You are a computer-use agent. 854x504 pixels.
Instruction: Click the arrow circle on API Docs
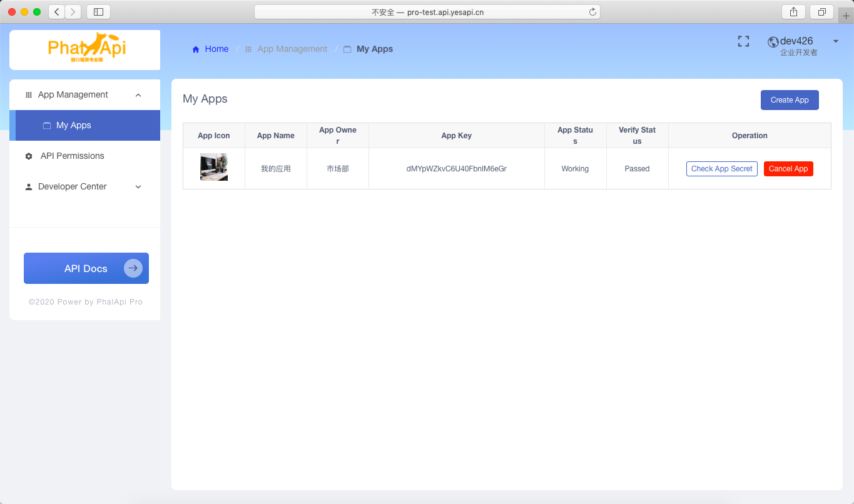[133, 268]
